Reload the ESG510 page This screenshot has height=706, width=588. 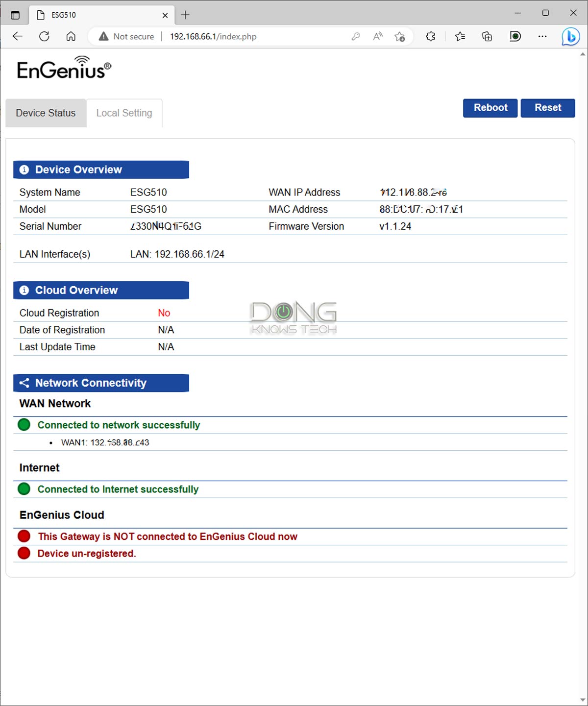point(44,36)
